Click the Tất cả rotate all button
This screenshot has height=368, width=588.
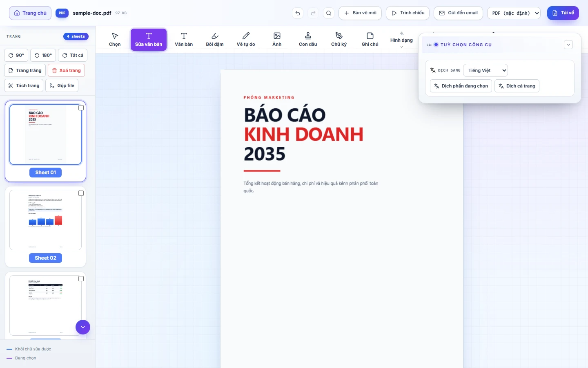click(73, 55)
